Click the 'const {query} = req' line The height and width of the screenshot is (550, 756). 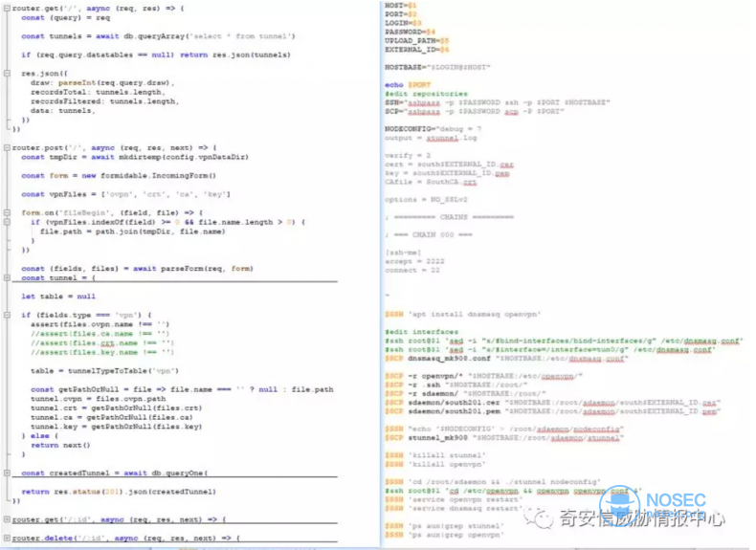(x=66, y=18)
